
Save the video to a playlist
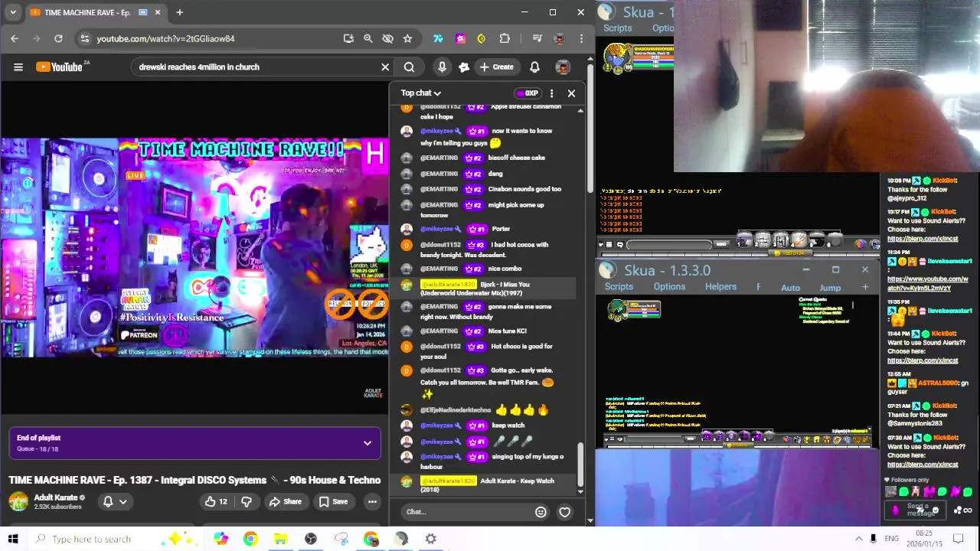(333, 502)
